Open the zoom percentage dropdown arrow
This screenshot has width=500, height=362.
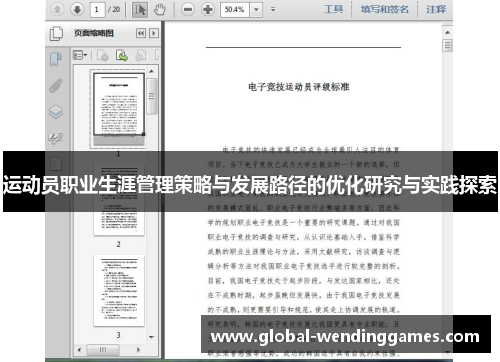click(256, 9)
